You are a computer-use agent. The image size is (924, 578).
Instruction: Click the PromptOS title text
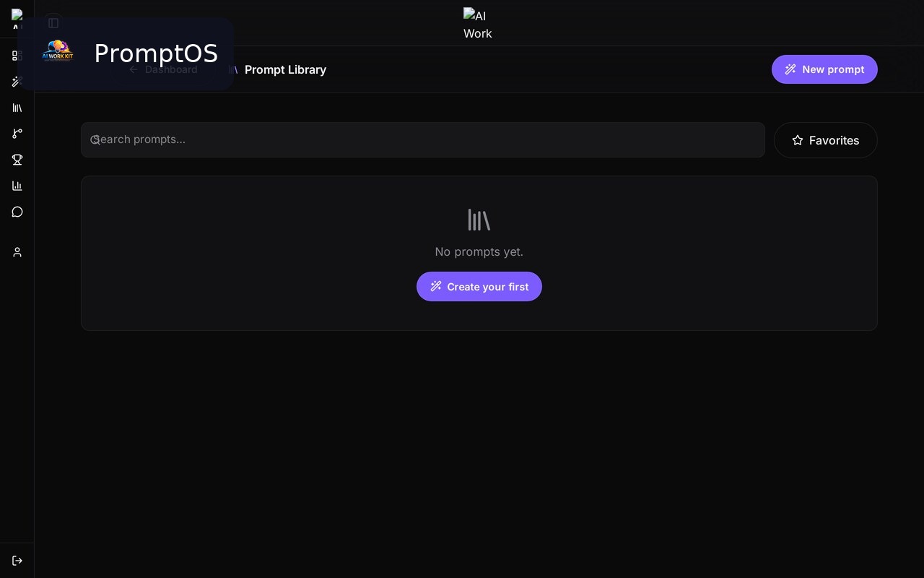click(156, 53)
